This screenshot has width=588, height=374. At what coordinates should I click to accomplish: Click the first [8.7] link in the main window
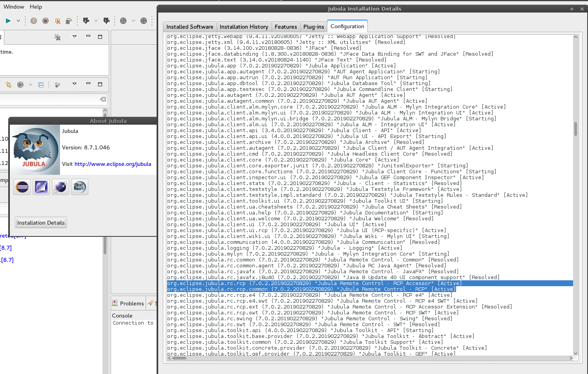tap(6, 248)
